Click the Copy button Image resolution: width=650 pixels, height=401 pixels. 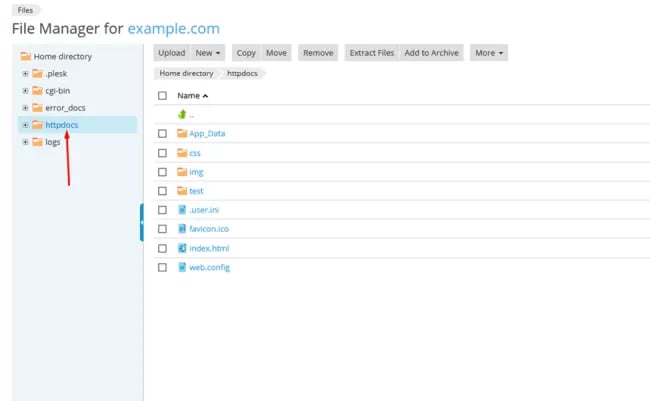pos(246,53)
